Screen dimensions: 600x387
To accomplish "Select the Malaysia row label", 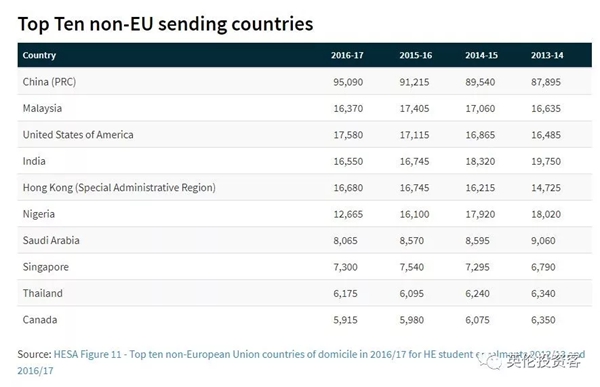I will (42, 108).
